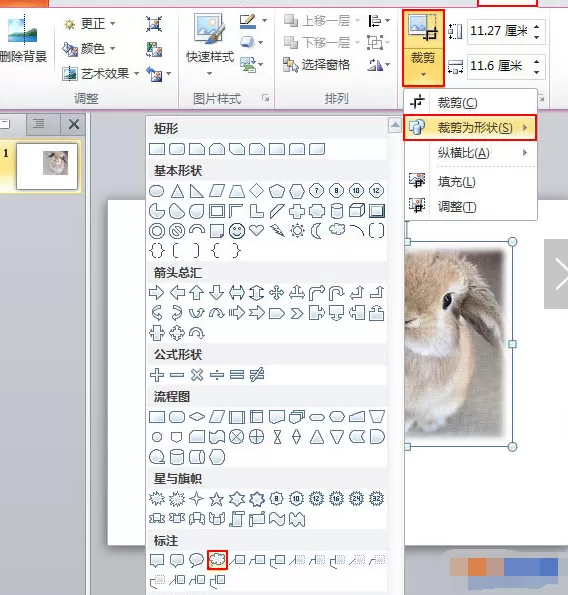The width and height of the screenshot is (568, 595).
Task: Click the rabbit picture on the slide
Action: [455, 344]
